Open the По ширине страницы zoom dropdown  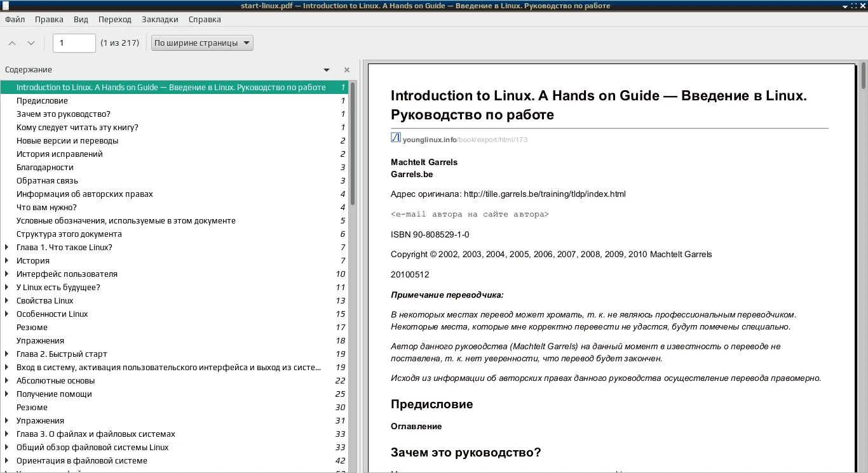[202, 43]
